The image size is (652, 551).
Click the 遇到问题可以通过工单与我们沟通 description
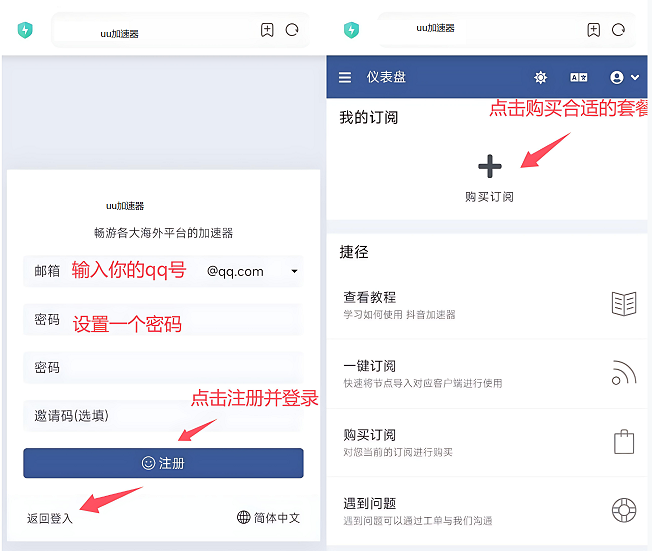pyautogui.click(x=417, y=521)
